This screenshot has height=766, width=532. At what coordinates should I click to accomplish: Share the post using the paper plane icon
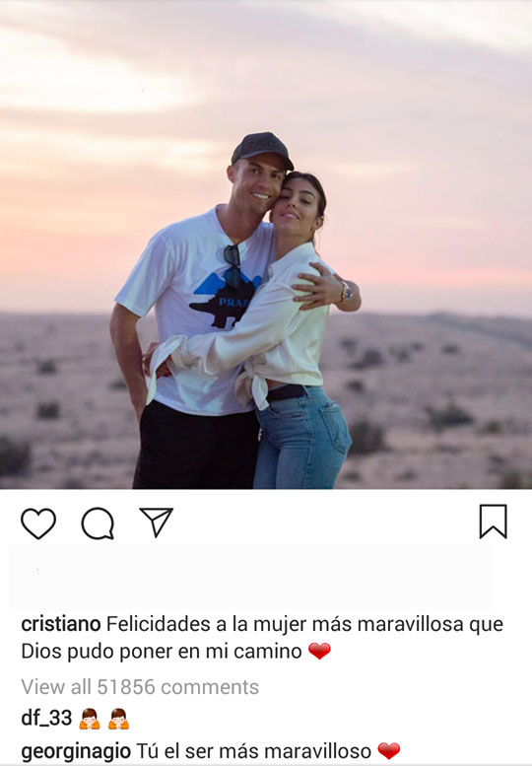pyautogui.click(x=157, y=522)
